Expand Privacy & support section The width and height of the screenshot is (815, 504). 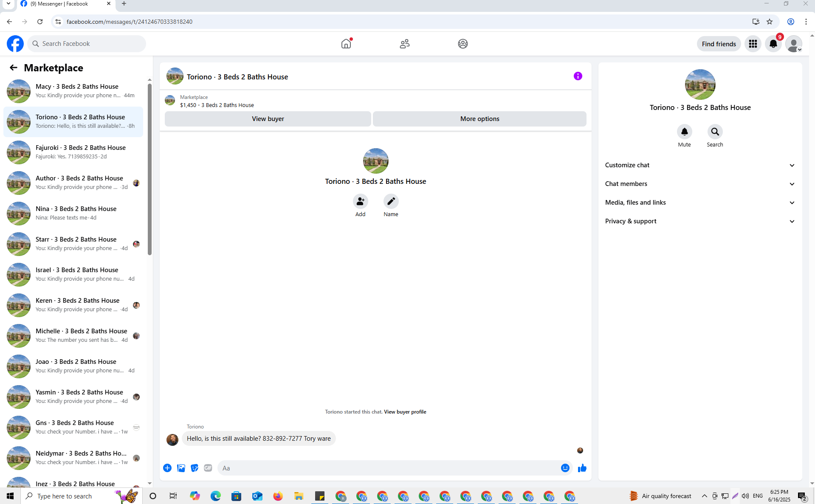[700, 221]
